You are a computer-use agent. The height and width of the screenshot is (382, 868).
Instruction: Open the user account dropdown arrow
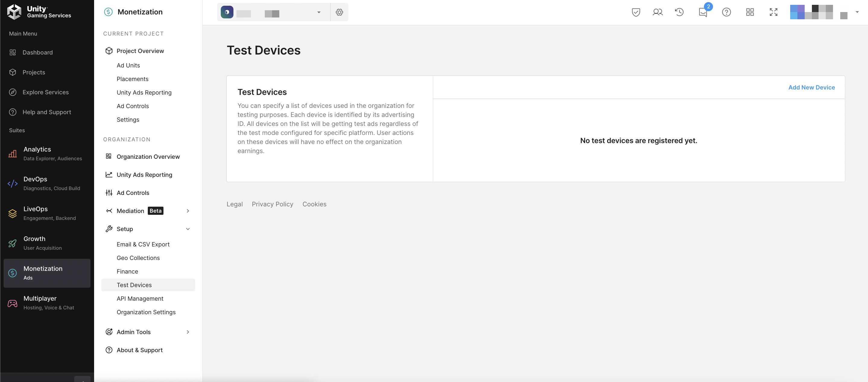[x=857, y=12]
